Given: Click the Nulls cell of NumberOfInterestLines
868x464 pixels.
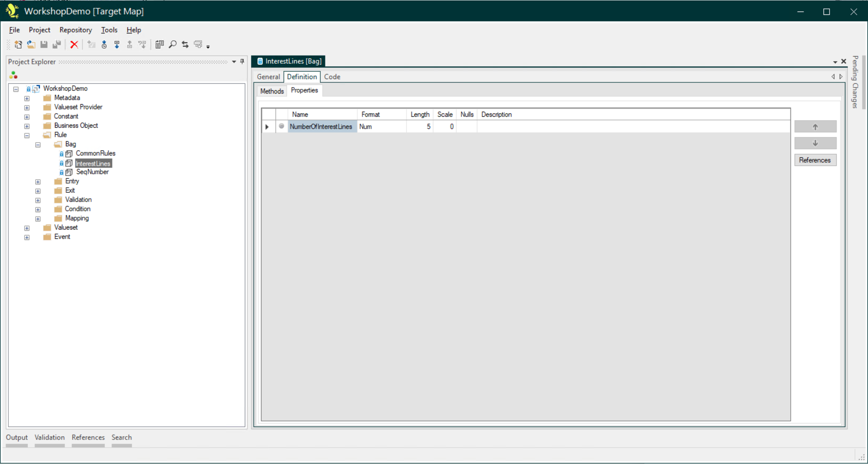Looking at the screenshot, I should tap(466, 126).
